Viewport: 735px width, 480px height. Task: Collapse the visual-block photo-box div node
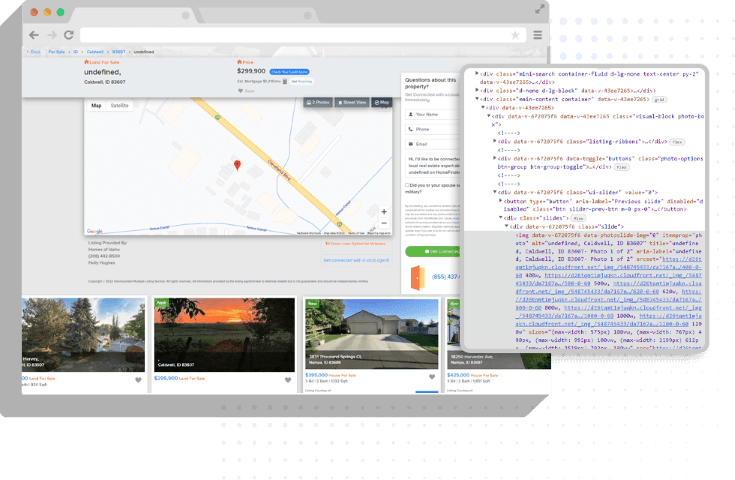488,116
